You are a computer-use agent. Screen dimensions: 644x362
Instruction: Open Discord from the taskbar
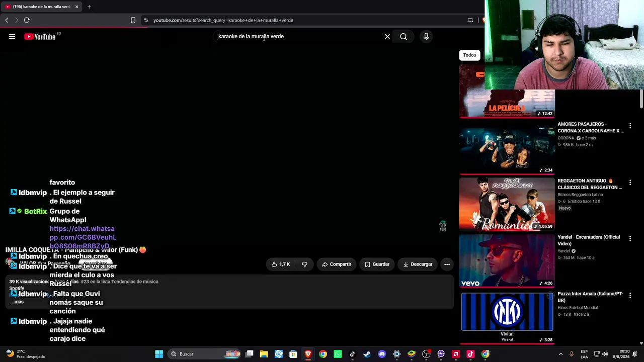[382, 354]
